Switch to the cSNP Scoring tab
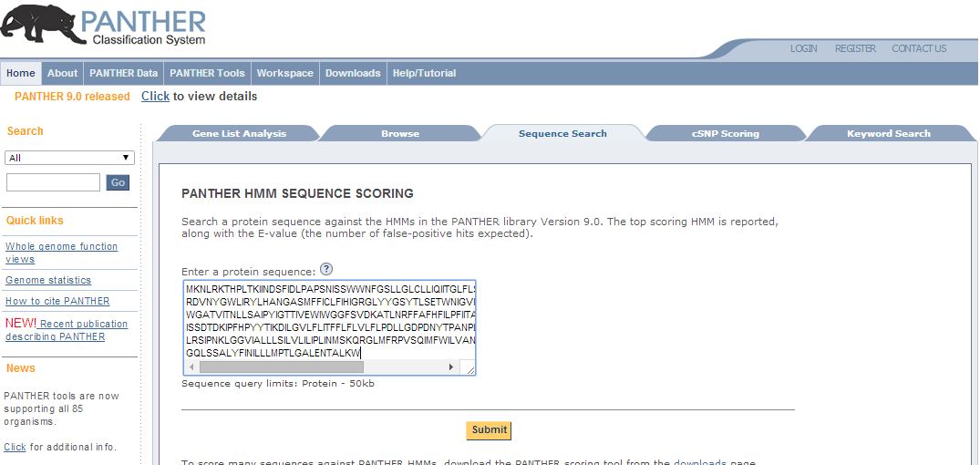The image size is (980, 465). pyautogui.click(x=726, y=133)
